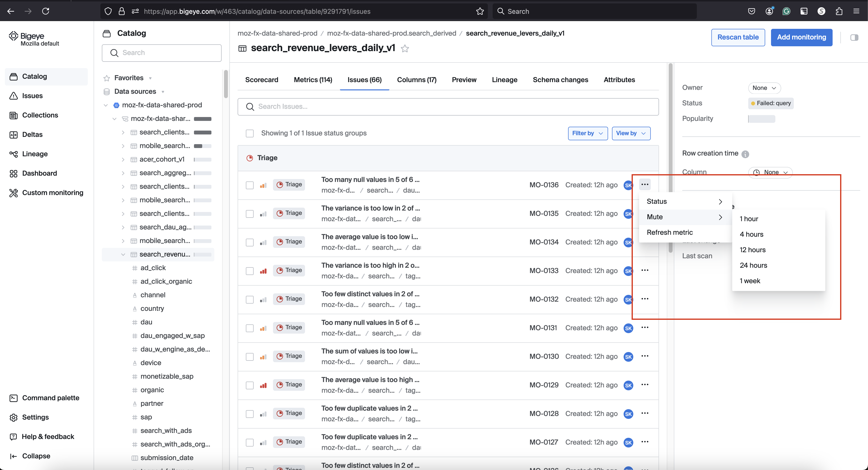Switch to the Columns (17) tab
The height and width of the screenshot is (470, 868).
point(417,80)
